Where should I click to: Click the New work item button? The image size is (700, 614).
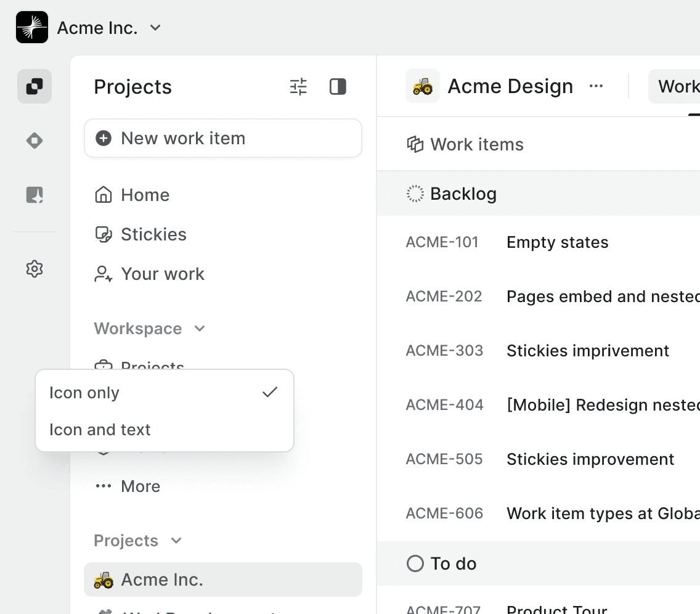pyautogui.click(x=223, y=138)
